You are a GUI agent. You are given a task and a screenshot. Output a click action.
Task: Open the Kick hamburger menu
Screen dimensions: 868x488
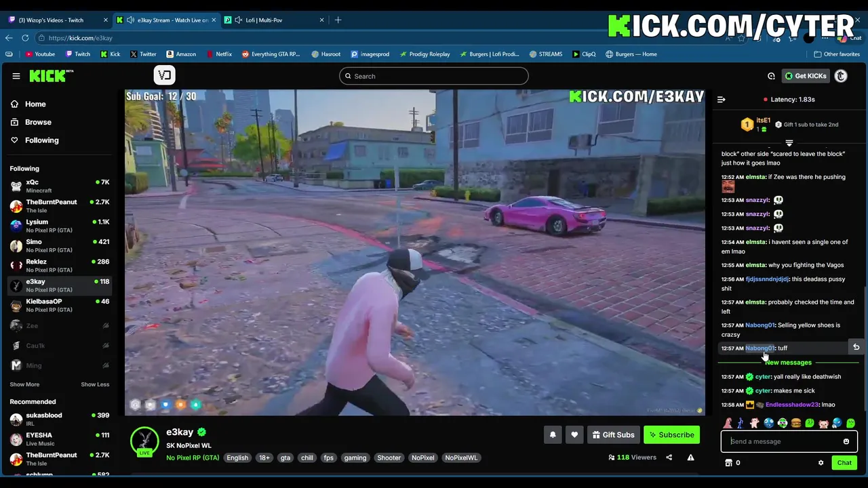16,76
